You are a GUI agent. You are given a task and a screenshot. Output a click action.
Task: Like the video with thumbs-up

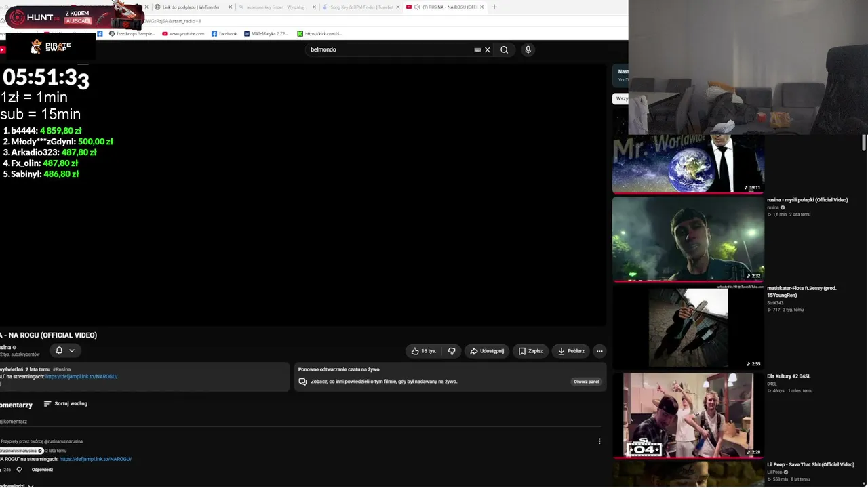click(423, 351)
